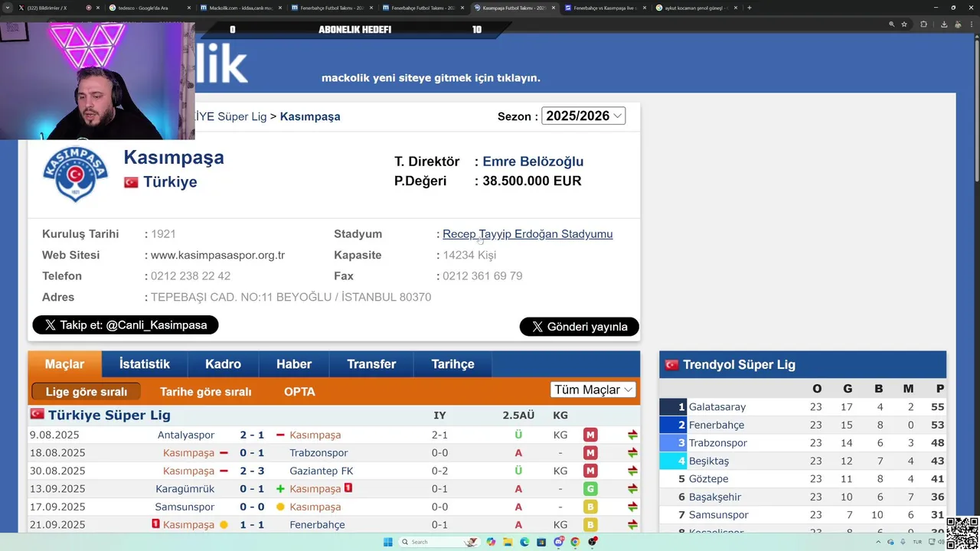Click Emre Belözoğlu manager link
The width and height of the screenshot is (980, 551).
pyautogui.click(x=533, y=161)
